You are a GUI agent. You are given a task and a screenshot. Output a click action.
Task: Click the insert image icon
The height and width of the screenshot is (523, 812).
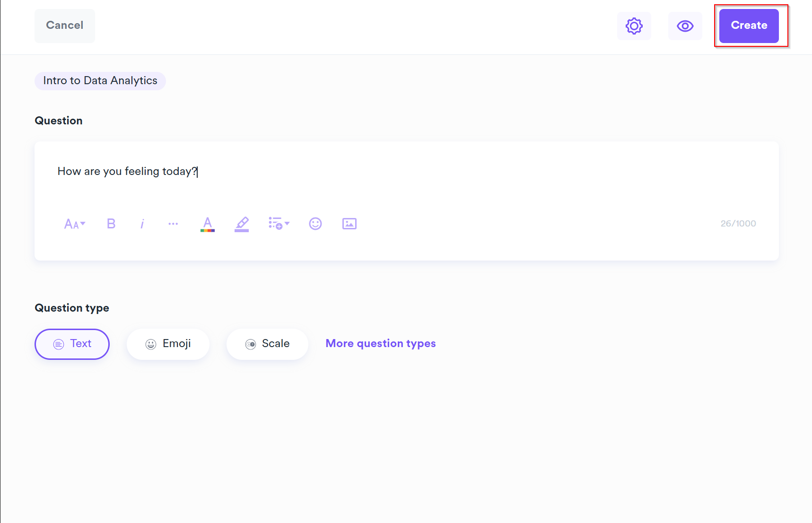(349, 224)
